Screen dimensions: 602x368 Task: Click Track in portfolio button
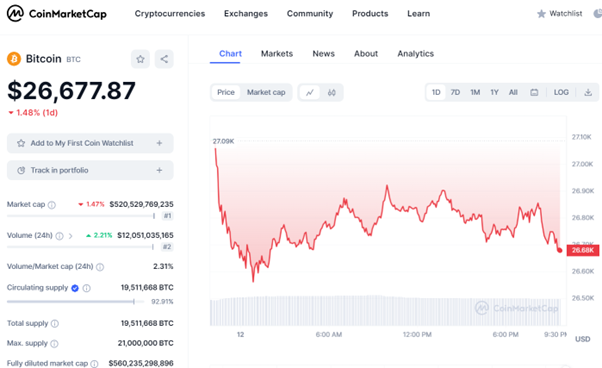pyautogui.click(x=90, y=170)
